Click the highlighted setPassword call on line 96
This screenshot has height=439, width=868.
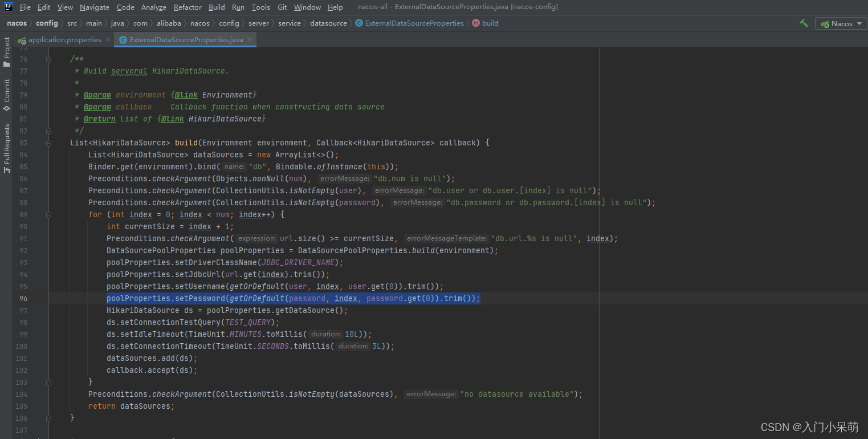[294, 298]
